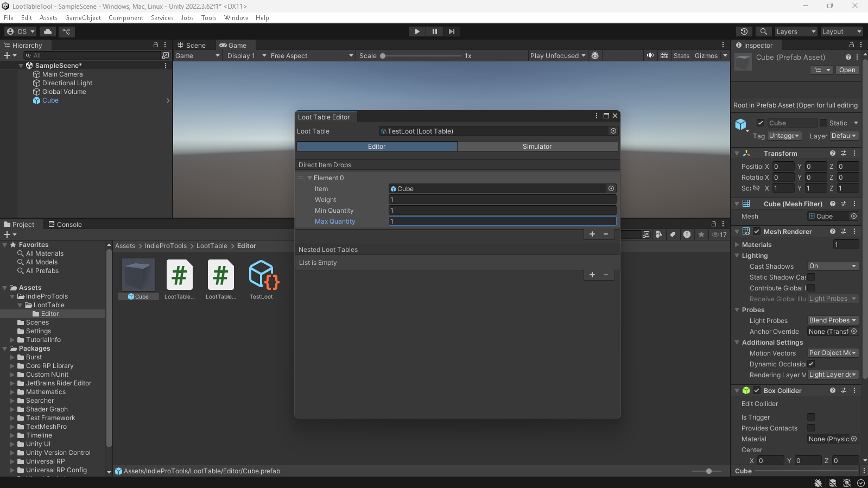Maximize the Loot Table Editor window
Image resolution: width=868 pixels, height=488 pixels.
click(606, 116)
